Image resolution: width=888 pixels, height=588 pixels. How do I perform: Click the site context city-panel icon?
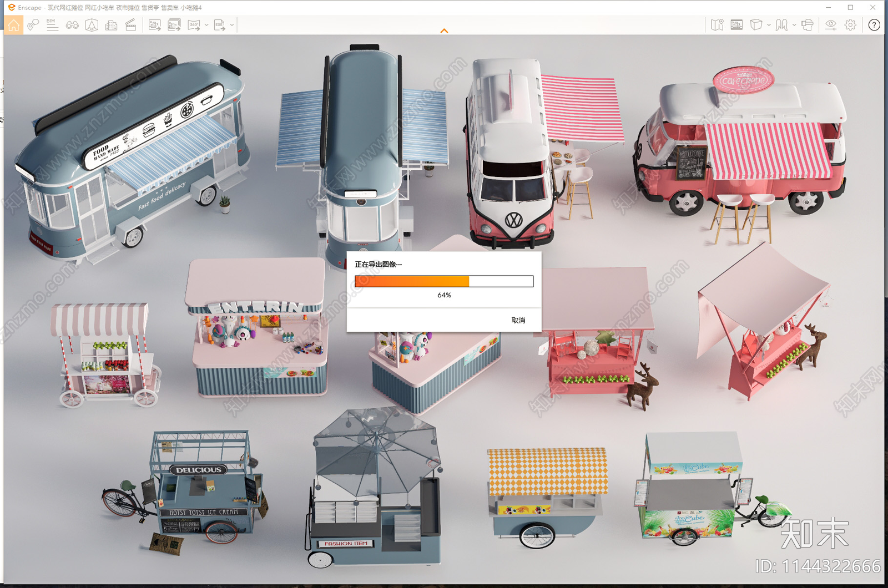(x=736, y=25)
